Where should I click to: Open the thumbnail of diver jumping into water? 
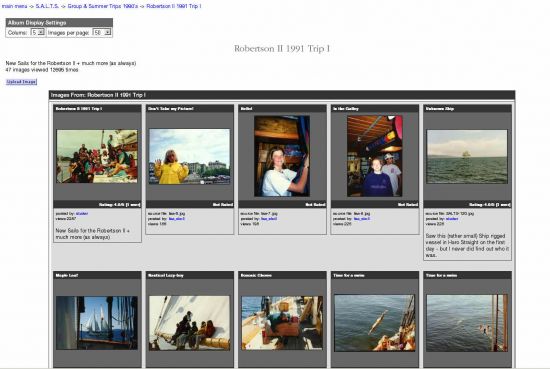[x=375, y=323]
